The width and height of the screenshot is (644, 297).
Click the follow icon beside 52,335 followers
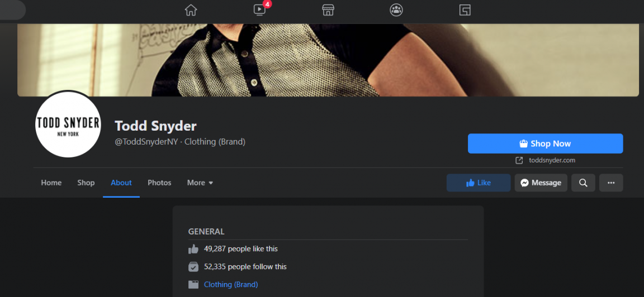193,267
